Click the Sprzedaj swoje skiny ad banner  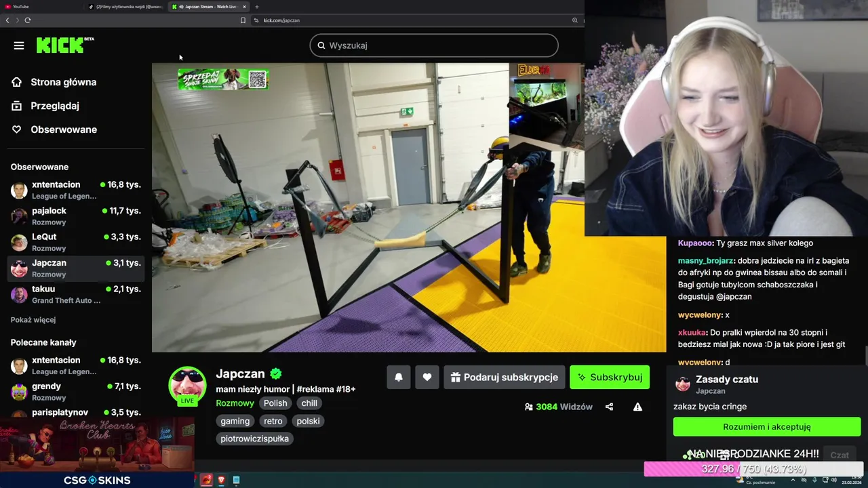(223, 79)
